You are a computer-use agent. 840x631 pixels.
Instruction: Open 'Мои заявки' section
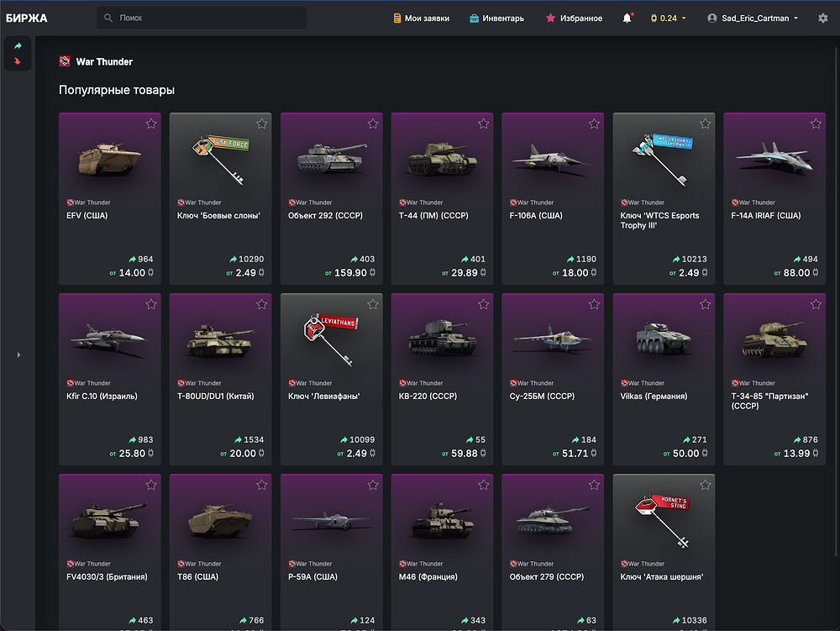coord(421,18)
